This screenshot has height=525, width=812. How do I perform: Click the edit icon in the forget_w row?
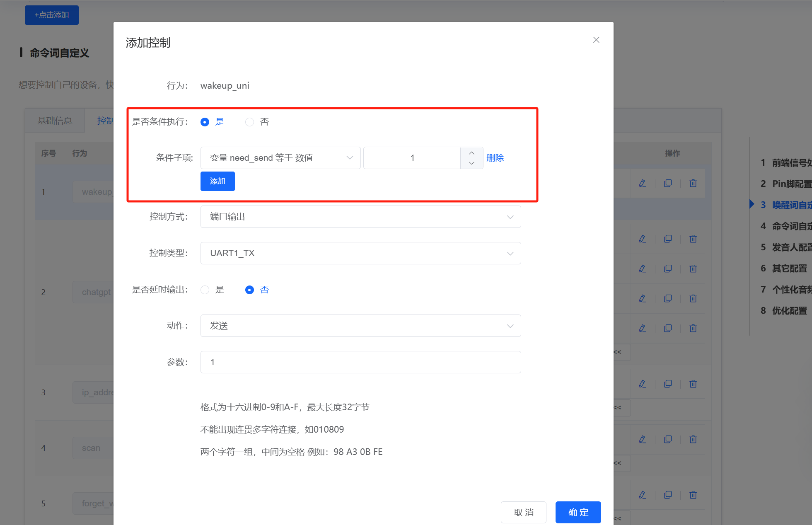643,495
